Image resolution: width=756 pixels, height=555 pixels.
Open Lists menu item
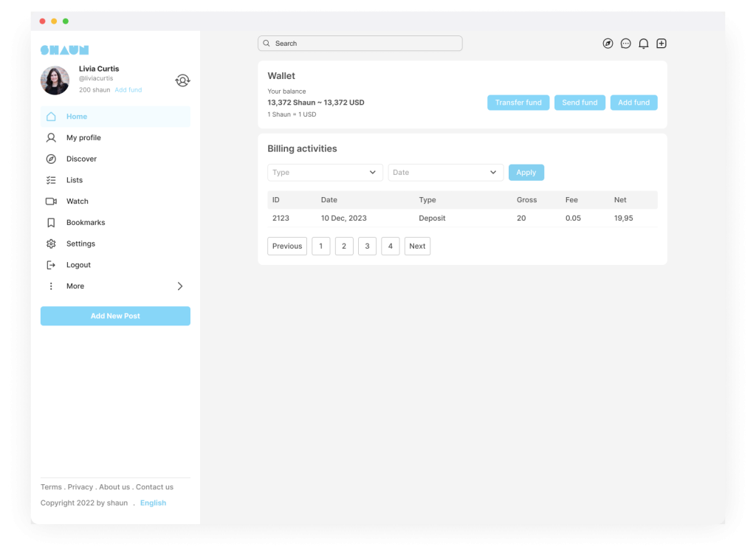pyautogui.click(x=115, y=180)
